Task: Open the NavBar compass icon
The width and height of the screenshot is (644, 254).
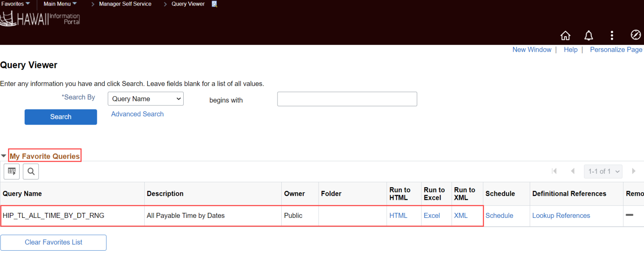Action: (635, 35)
